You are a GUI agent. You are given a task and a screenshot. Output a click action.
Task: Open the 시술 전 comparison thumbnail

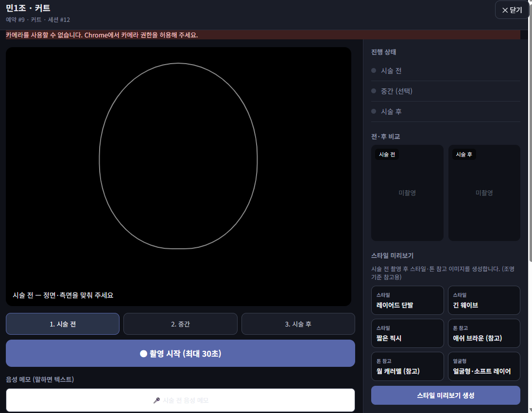407,193
